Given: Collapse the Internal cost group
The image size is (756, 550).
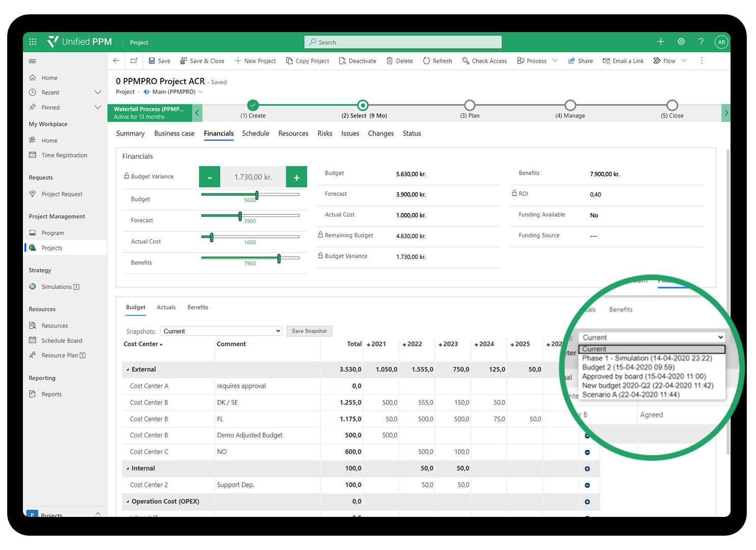Looking at the screenshot, I should click(x=128, y=469).
